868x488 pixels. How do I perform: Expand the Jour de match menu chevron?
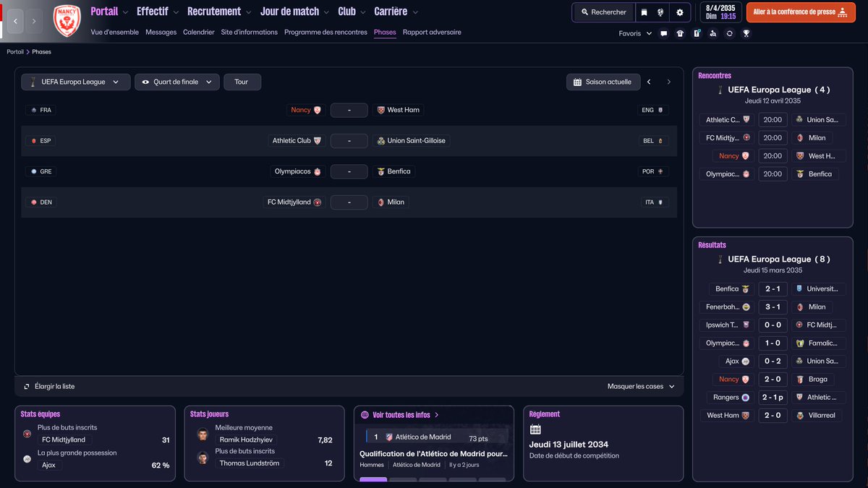point(327,12)
